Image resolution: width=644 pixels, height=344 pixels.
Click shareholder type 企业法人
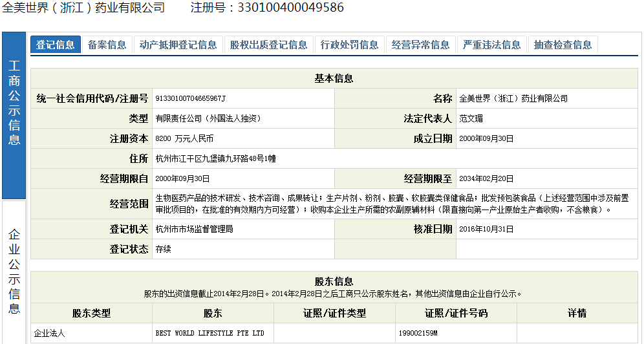point(49,333)
